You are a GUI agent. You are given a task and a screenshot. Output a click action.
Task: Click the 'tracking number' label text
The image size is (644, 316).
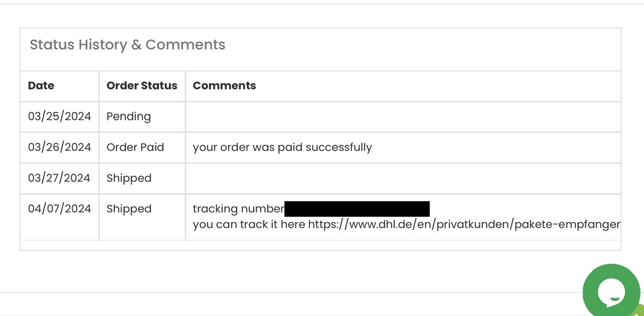(238, 209)
